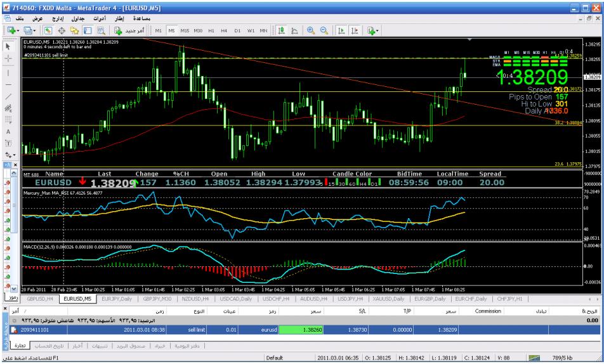Toggle the D1 timeframe button
This screenshot has height=364, width=604.
point(238,30)
